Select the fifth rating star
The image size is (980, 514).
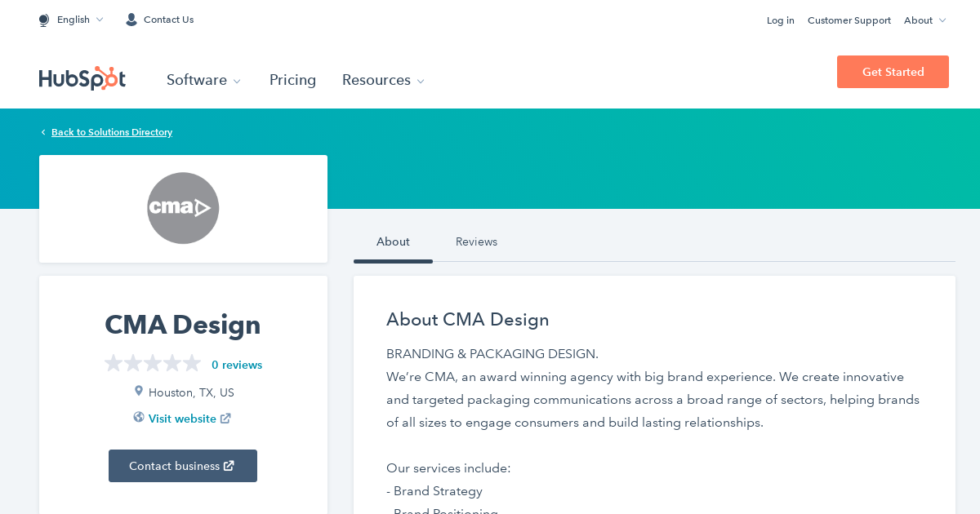coord(192,362)
